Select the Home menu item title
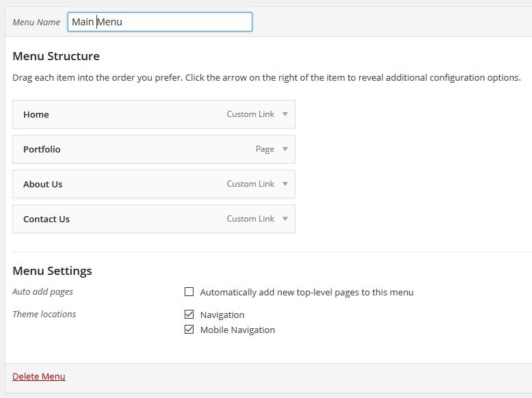Viewport: 532px width, 398px height. click(x=36, y=115)
